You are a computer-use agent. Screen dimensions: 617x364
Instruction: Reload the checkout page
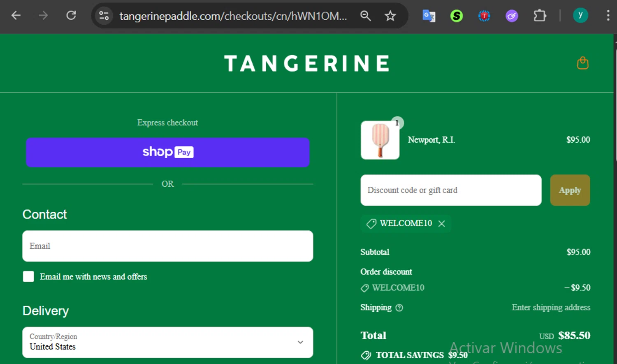click(71, 16)
